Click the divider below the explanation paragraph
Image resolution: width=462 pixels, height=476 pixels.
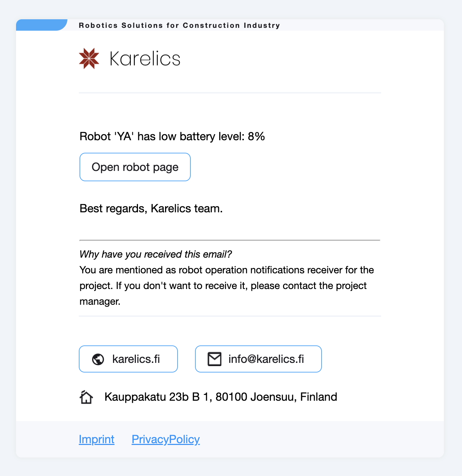(230, 316)
